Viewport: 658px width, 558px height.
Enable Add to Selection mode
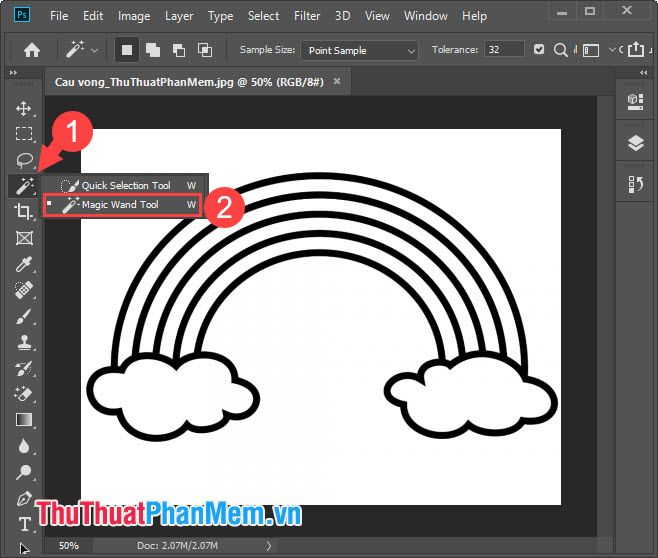tap(153, 50)
